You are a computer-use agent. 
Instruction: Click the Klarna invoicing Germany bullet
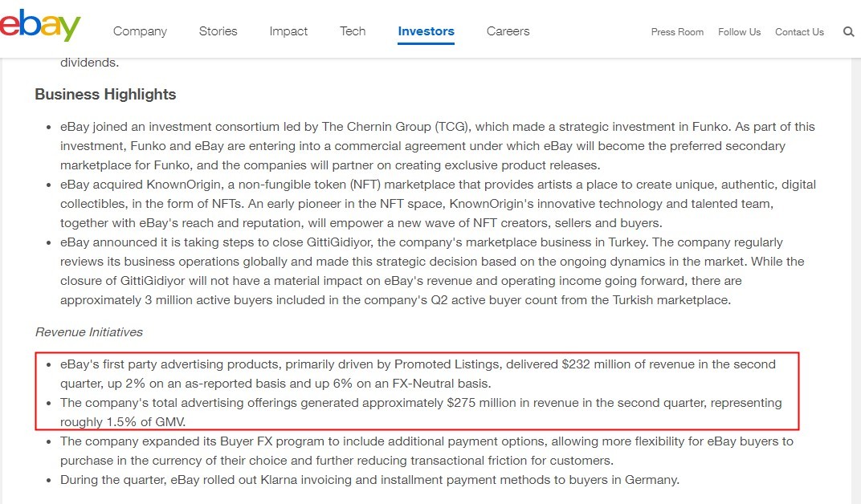coord(369,480)
